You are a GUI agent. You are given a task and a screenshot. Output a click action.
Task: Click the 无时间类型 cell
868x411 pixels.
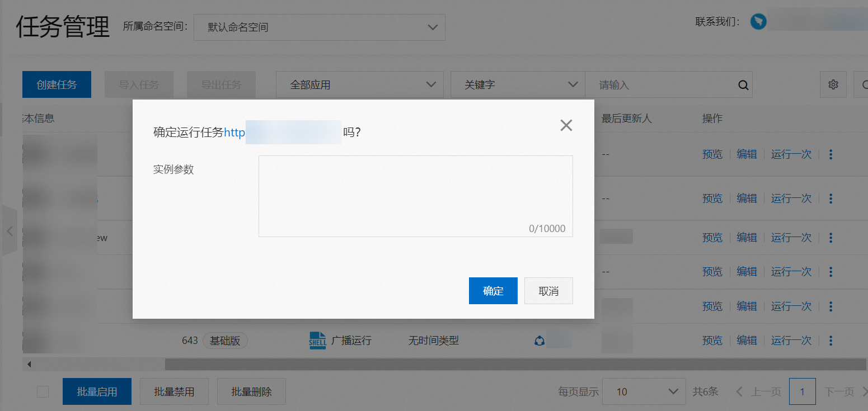coord(434,341)
